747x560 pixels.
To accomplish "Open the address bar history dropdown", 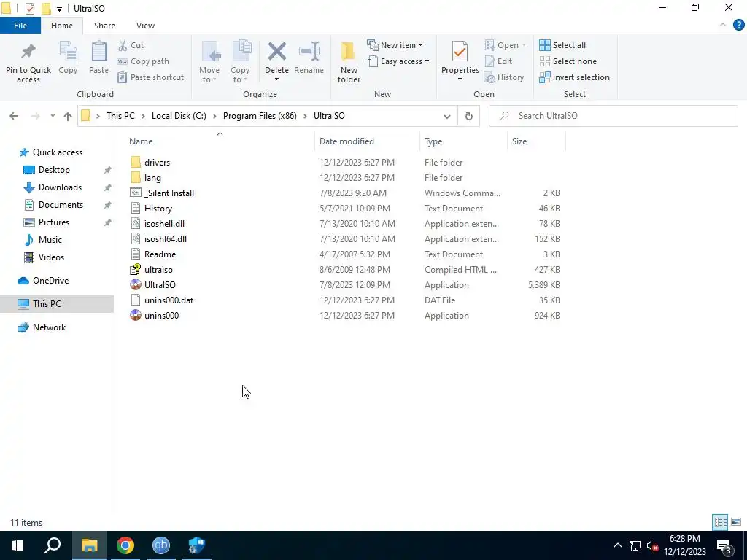I will 447,116.
